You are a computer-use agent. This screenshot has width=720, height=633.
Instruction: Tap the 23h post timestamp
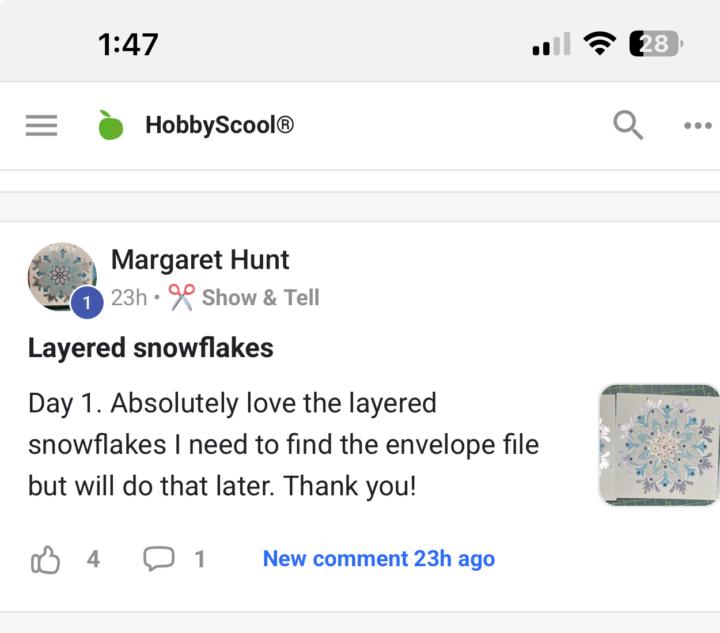[x=129, y=297]
